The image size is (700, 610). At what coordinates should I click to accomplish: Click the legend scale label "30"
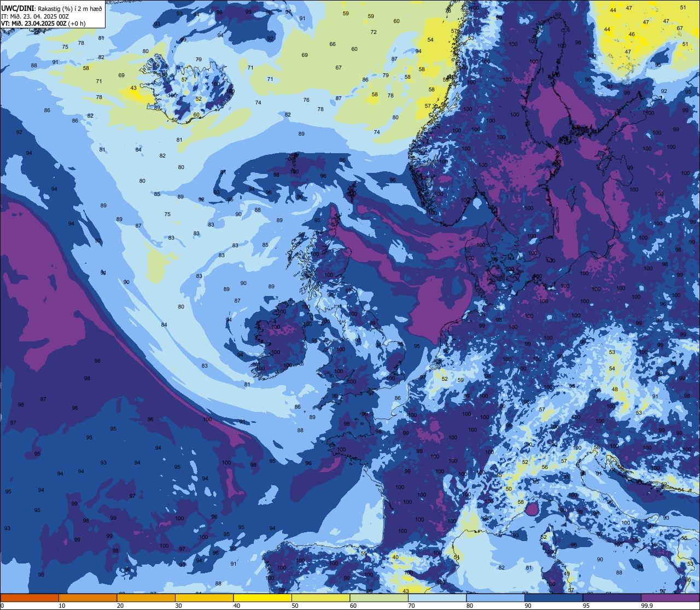[178, 606]
